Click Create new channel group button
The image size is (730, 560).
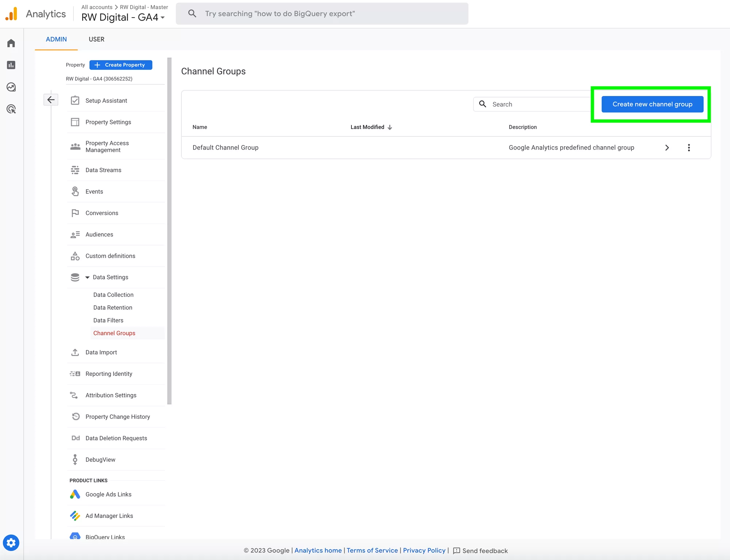pos(652,104)
